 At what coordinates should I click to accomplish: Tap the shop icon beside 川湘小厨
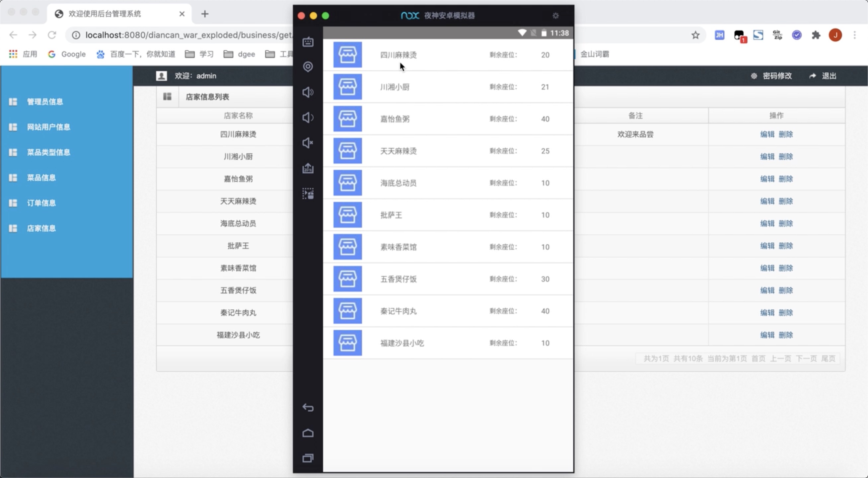(347, 87)
